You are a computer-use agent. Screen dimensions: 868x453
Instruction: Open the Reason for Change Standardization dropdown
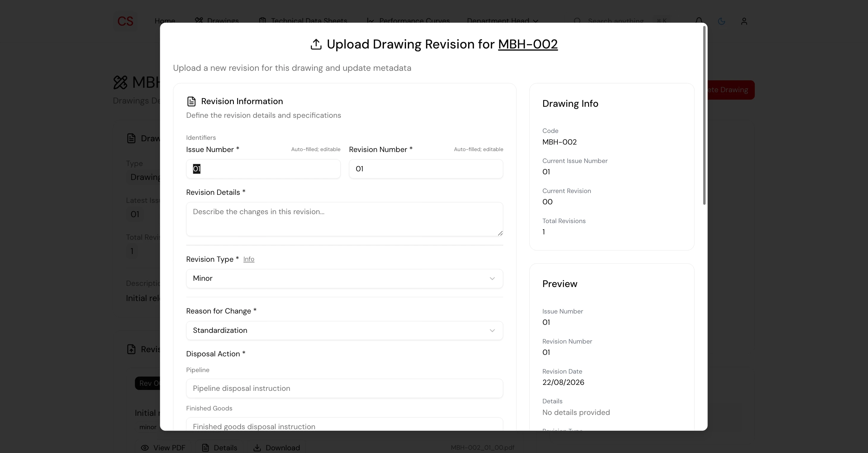344,330
